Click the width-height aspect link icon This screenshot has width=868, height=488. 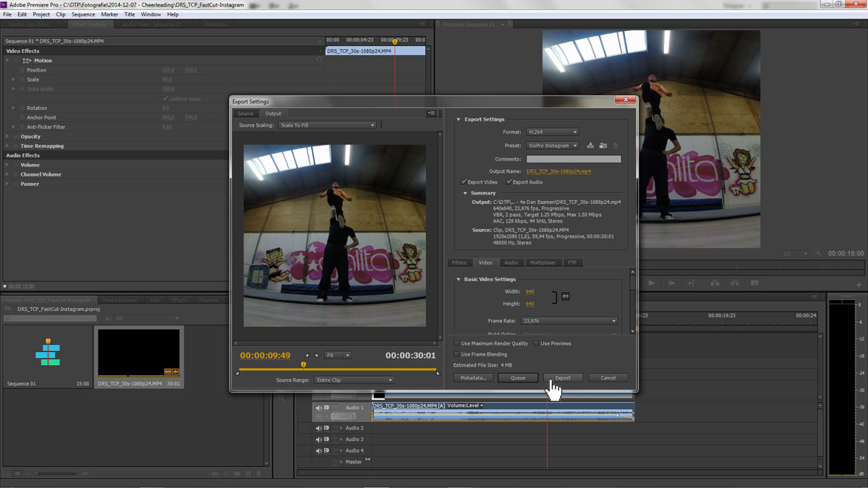(565, 296)
